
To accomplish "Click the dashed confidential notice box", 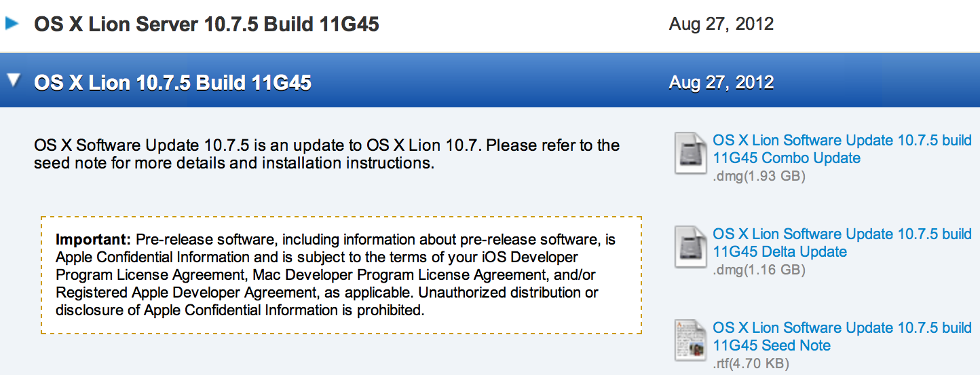I will (x=341, y=275).
